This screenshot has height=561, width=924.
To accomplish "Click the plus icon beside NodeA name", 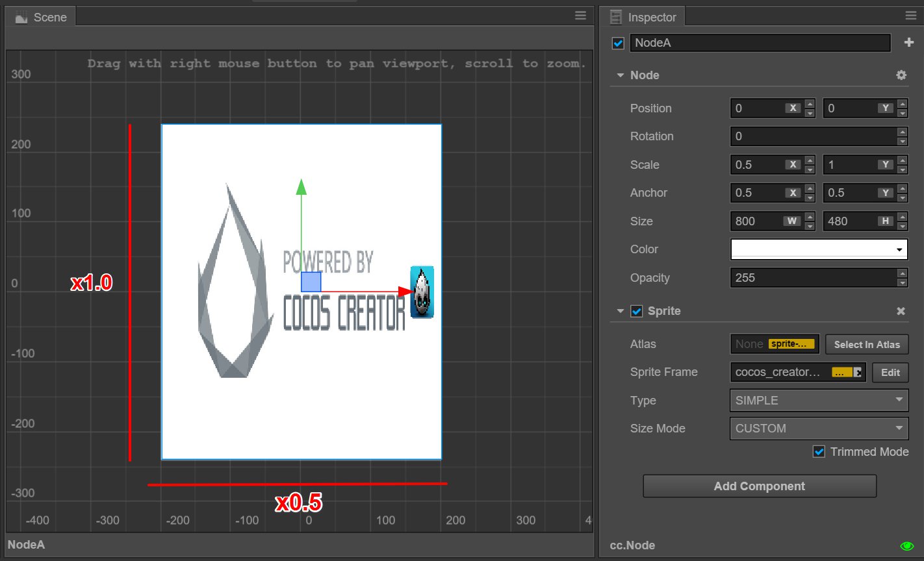I will pos(908,43).
